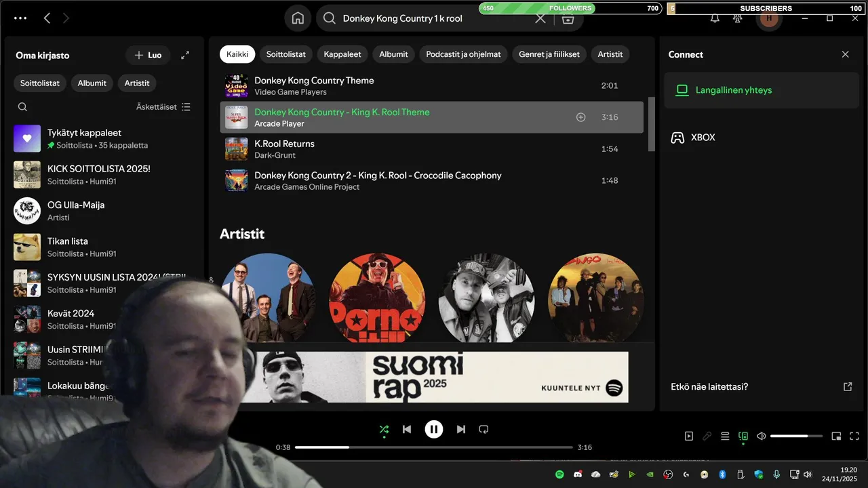Viewport: 868px width, 488px height.
Task: Filter library by Soittolistat
Action: [x=40, y=83]
